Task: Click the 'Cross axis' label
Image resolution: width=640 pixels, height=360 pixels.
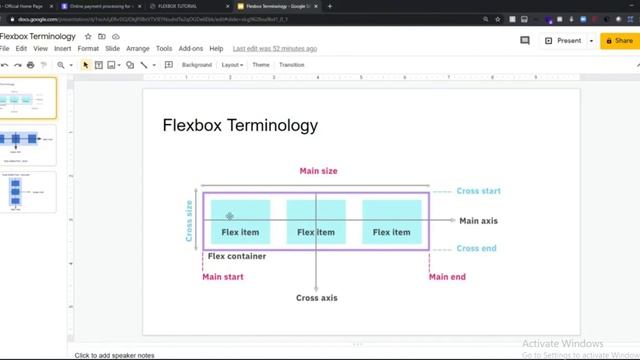Action: pyautogui.click(x=317, y=298)
